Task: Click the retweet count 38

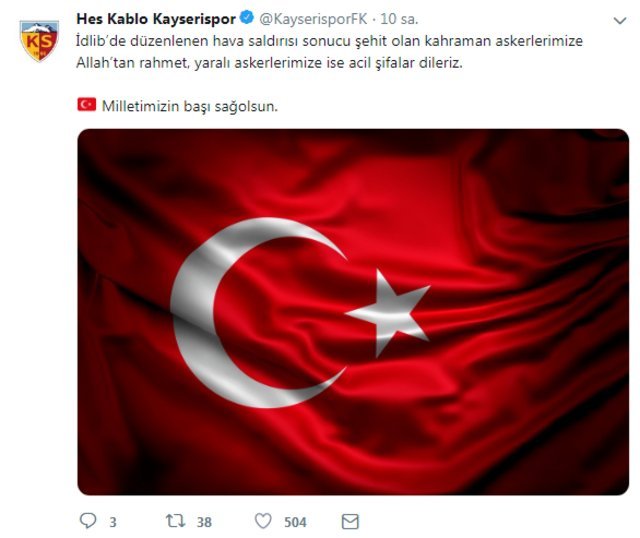Action: tap(204, 522)
